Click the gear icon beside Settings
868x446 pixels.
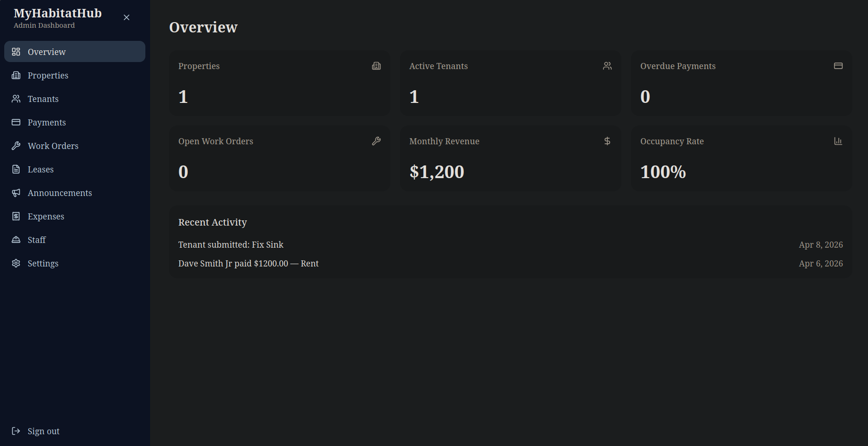[16, 263]
